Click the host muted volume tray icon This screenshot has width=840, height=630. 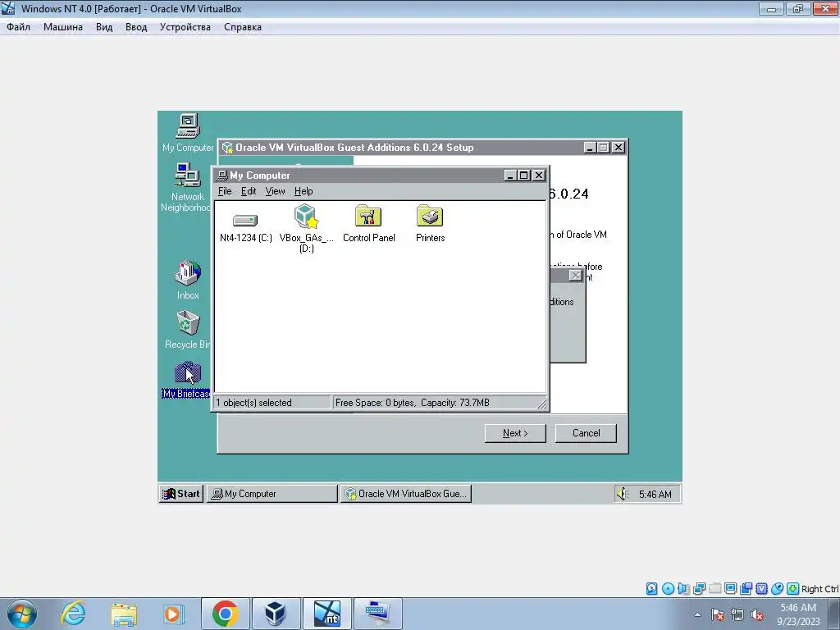coord(757,615)
